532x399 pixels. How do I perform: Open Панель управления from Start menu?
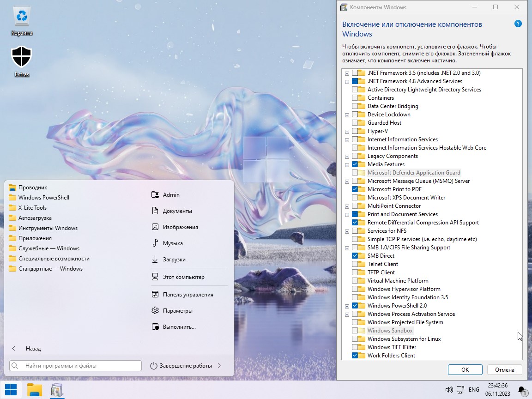pos(187,295)
